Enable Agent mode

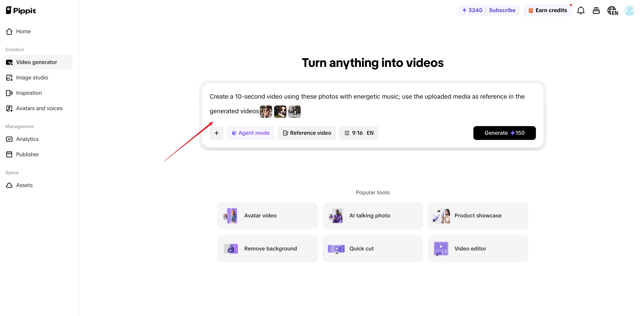250,133
